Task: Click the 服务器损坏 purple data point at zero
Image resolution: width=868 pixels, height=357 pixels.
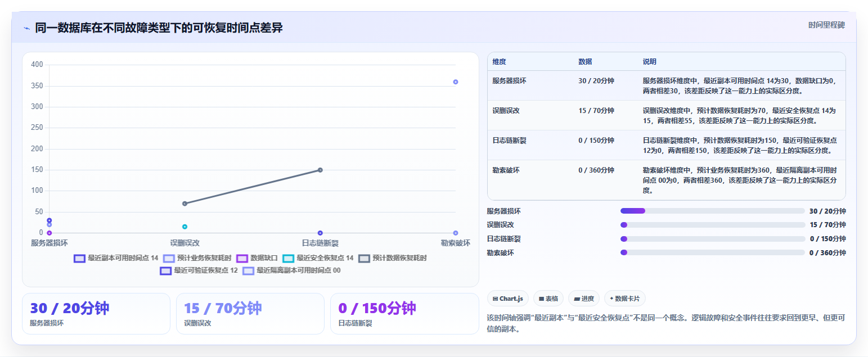Action: [x=50, y=233]
